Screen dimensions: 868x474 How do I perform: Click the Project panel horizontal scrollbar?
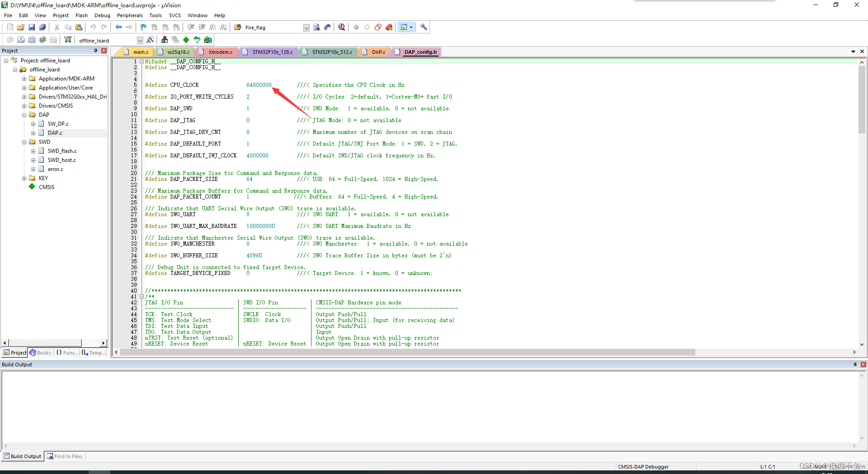click(x=45, y=343)
